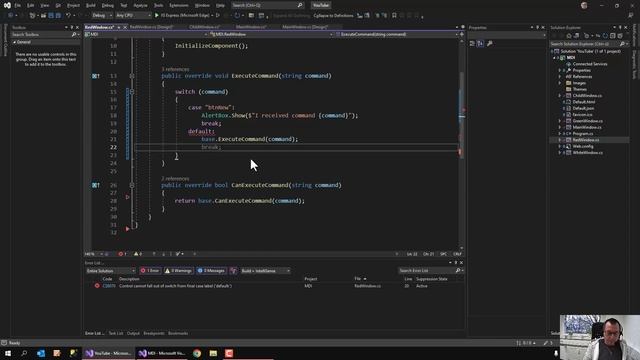Open Windows Start menu

coord(8,353)
